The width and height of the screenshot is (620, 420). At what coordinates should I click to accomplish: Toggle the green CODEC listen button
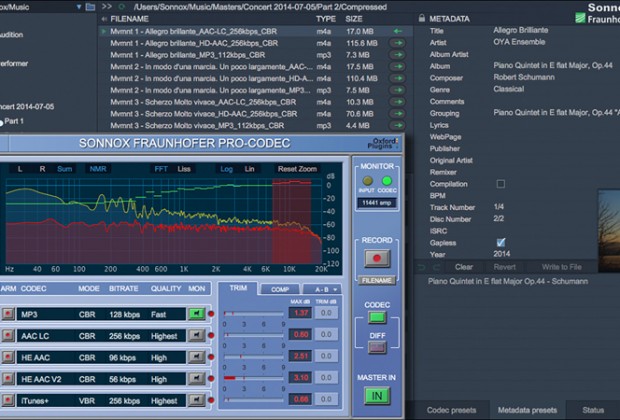[x=377, y=318]
